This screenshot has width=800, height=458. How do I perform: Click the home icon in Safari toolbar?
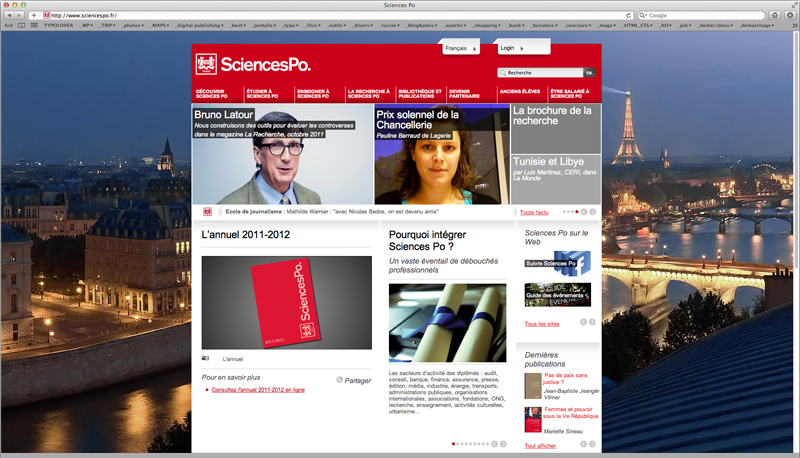[x=774, y=15]
